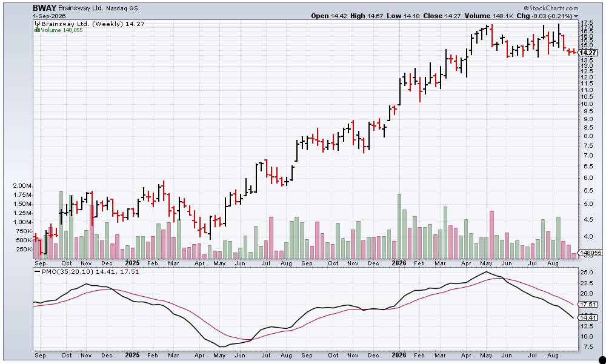Click the tallest volume bar at January 2026
Screen dimensions: 606x364
399,226
